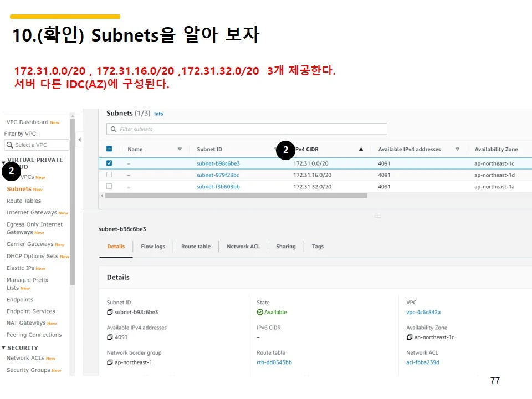Toggle sorting with the IPv4 CIDR sort arrow
Image resolution: width=532 pixels, height=399 pixels.
[x=361, y=149]
